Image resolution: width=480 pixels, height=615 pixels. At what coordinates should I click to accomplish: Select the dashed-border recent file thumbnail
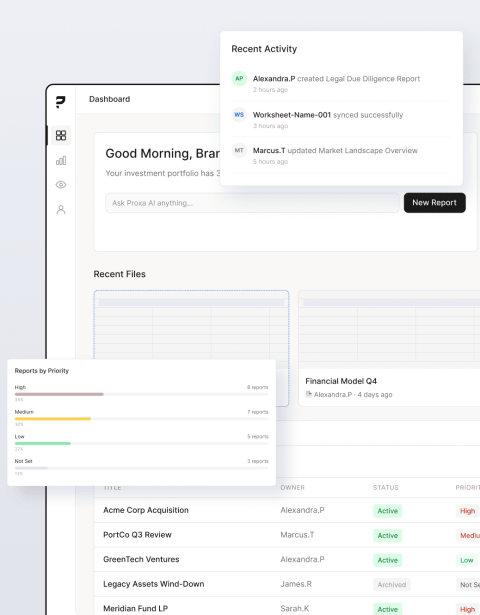pyautogui.click(x=191, y=325)
